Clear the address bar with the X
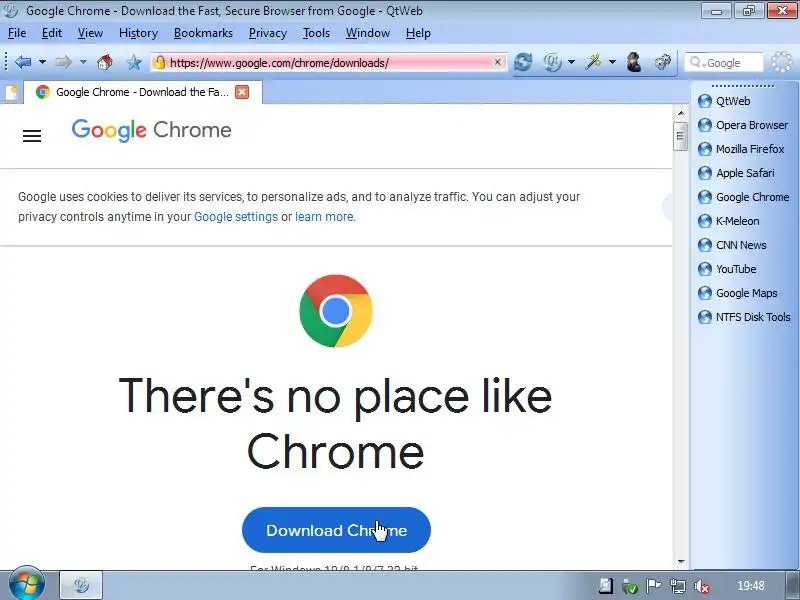 [x=497, y=62]
